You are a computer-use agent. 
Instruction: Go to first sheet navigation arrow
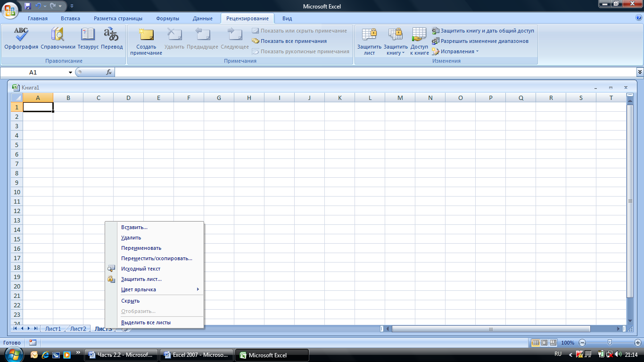coord(16,328)
